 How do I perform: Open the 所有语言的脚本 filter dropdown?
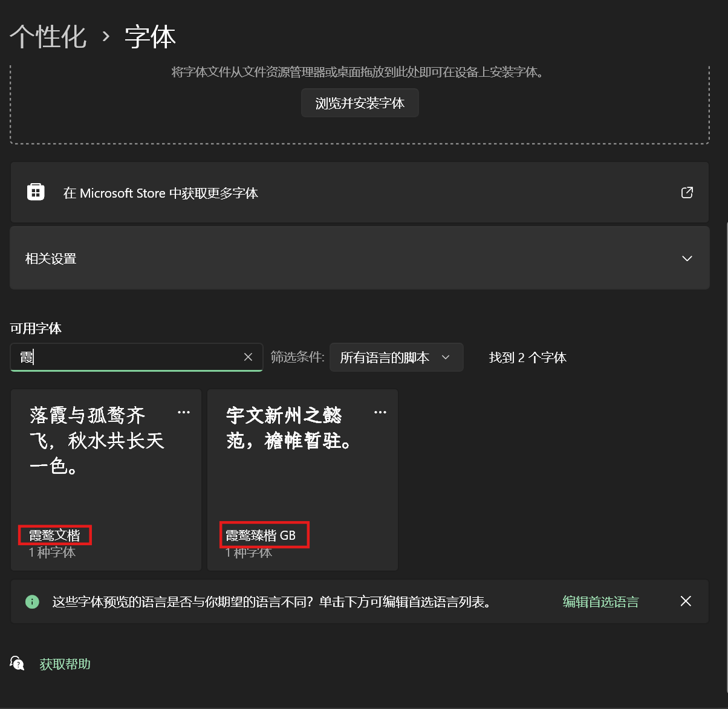coord(396,357)
